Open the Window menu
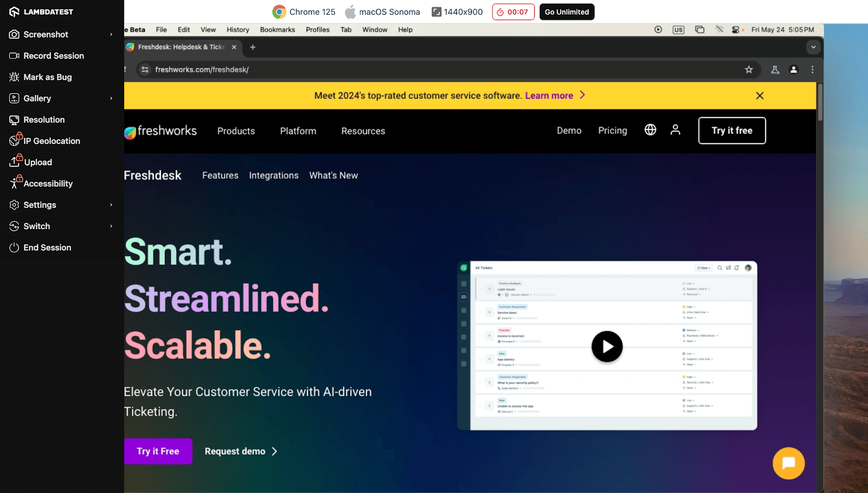The image size is (868, 493). coord(374,30)
